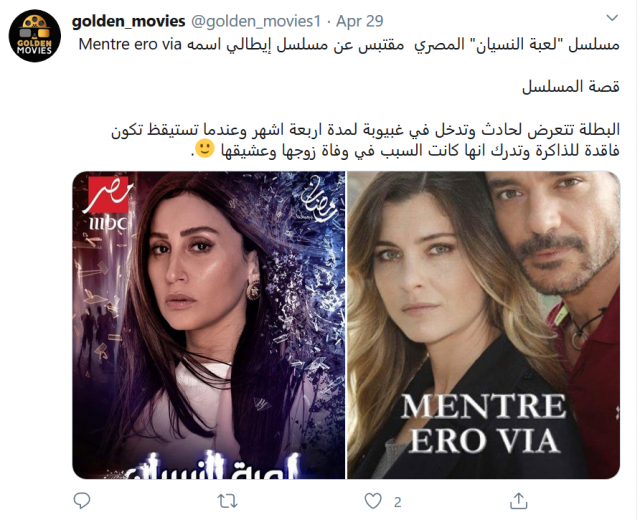
Task: Open the Golden Movies profile avatar
Action: point(35,36)
